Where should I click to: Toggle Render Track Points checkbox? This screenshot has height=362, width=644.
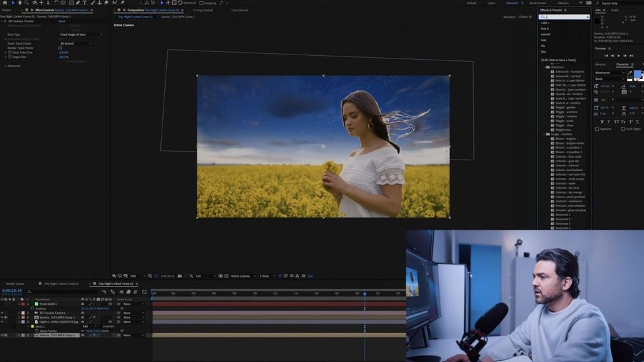(x=60, y=48)
